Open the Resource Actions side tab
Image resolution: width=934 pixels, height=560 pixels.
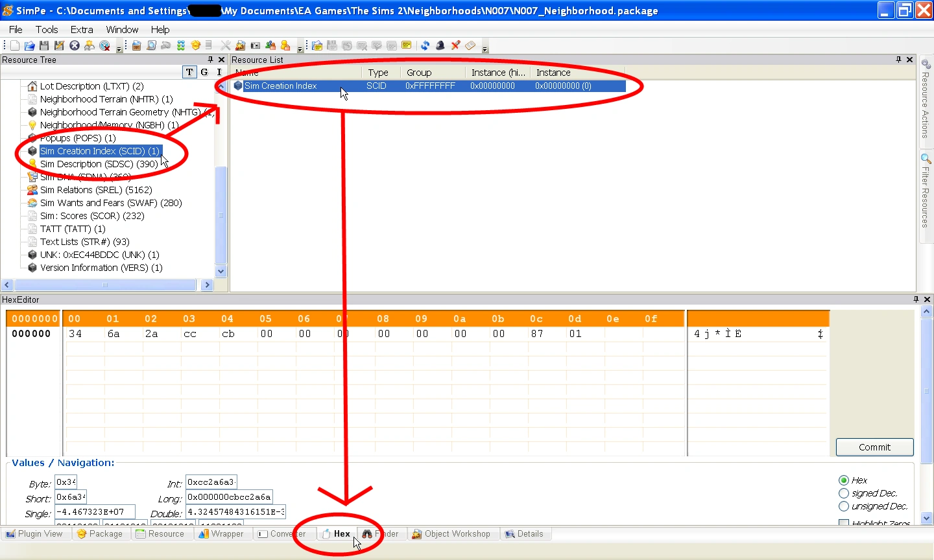[x=926, y=99]
